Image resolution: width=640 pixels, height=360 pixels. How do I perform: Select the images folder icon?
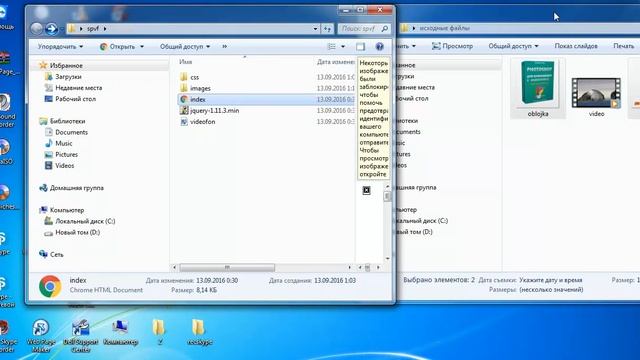pyautogui.click(x=184, y=88)
